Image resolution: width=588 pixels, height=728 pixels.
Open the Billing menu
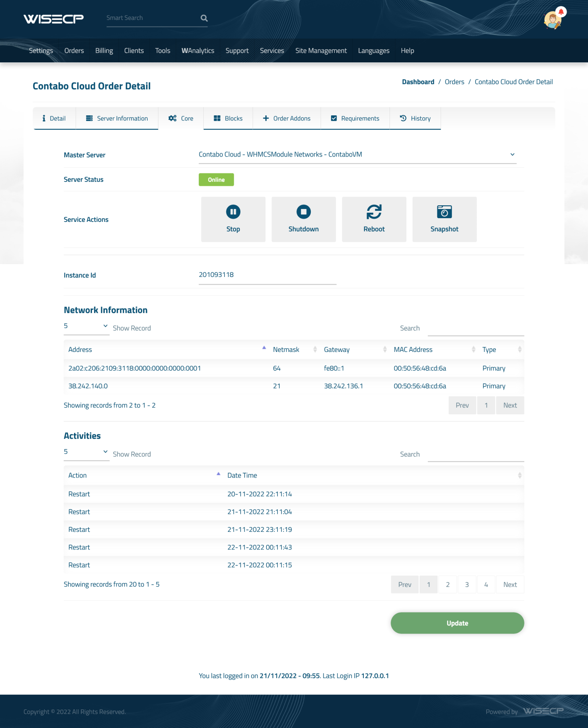tap(104, 51)
